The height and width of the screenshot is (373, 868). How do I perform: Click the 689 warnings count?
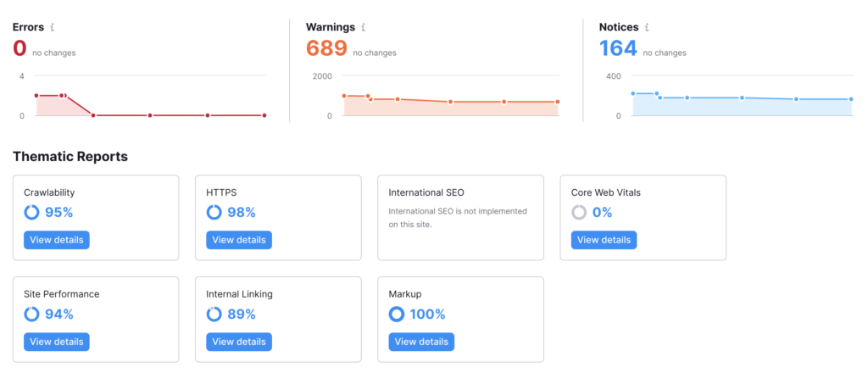pos(326,48)
